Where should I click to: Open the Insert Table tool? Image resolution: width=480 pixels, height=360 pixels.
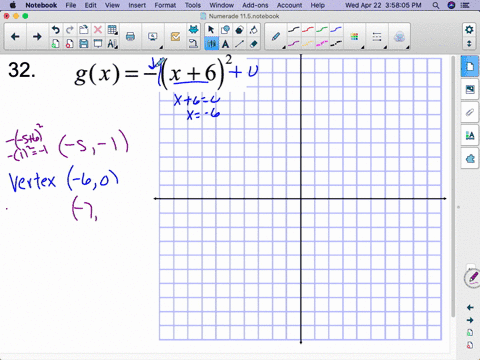pos(112,30)
